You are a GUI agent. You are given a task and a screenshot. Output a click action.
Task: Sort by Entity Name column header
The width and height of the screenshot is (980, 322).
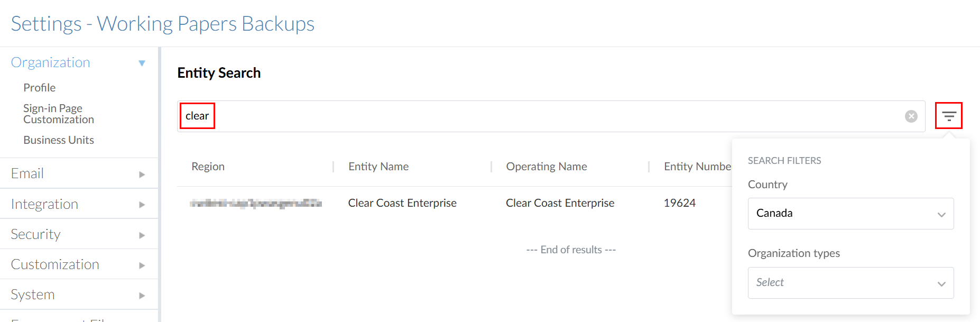pos(378,167)
